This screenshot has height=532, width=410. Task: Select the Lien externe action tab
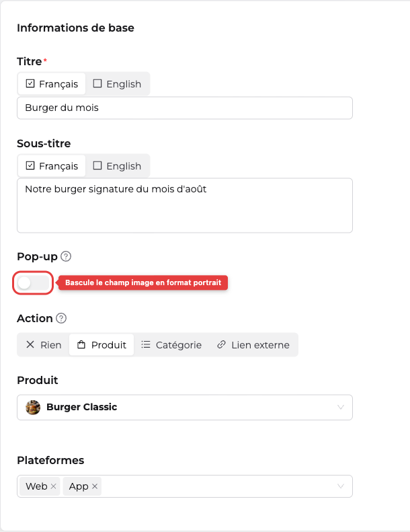(x=253, y=345)
